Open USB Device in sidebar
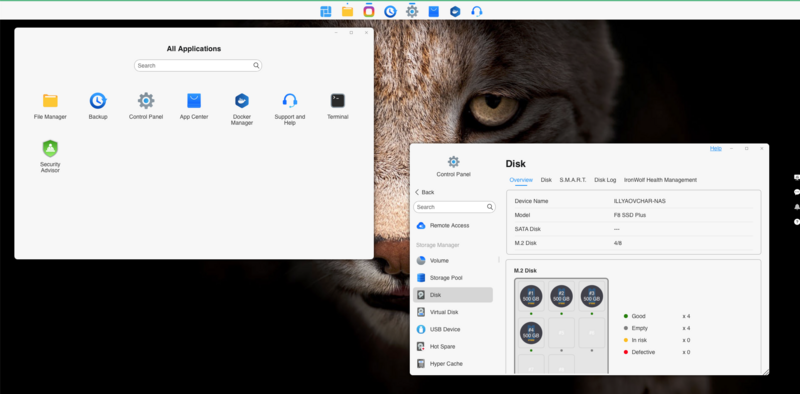 click(438, 329)
